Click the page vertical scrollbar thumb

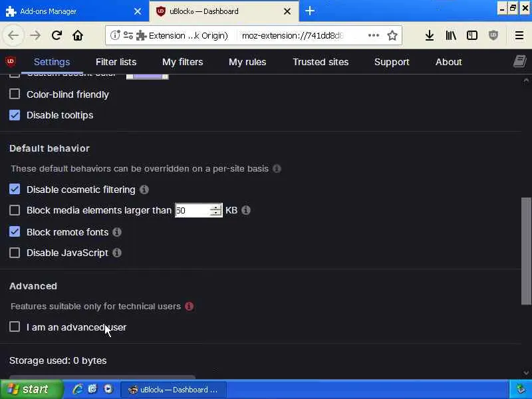coord(526,251)
